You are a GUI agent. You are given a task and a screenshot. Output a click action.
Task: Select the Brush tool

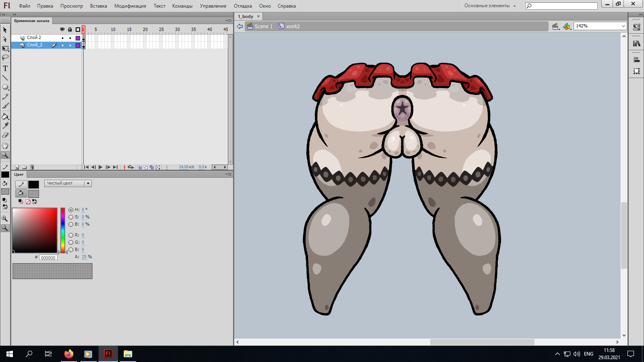(x=5, y=106)
